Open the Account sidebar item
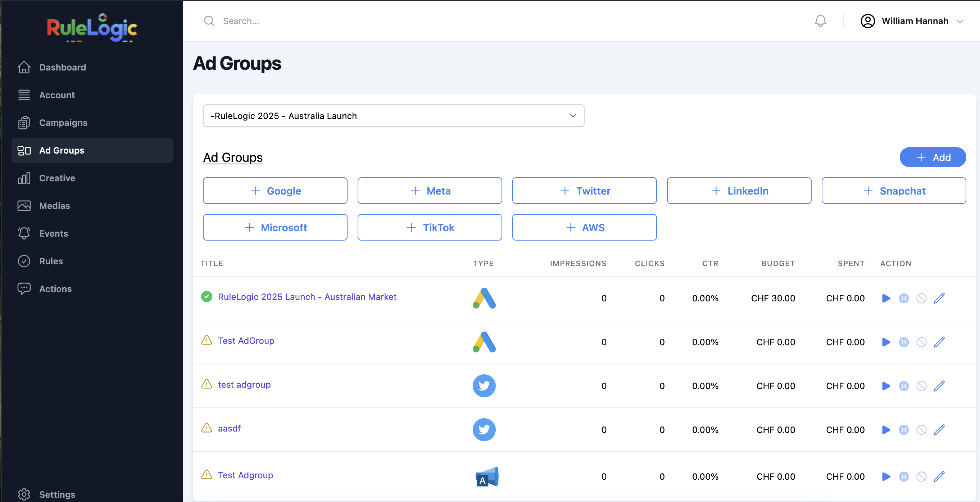 pos(92,95)
